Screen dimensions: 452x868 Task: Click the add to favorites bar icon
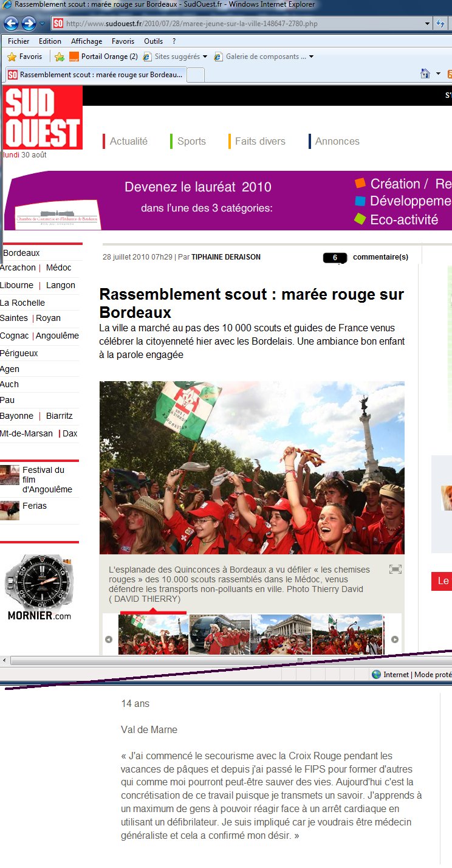click(x=59, y=57)
